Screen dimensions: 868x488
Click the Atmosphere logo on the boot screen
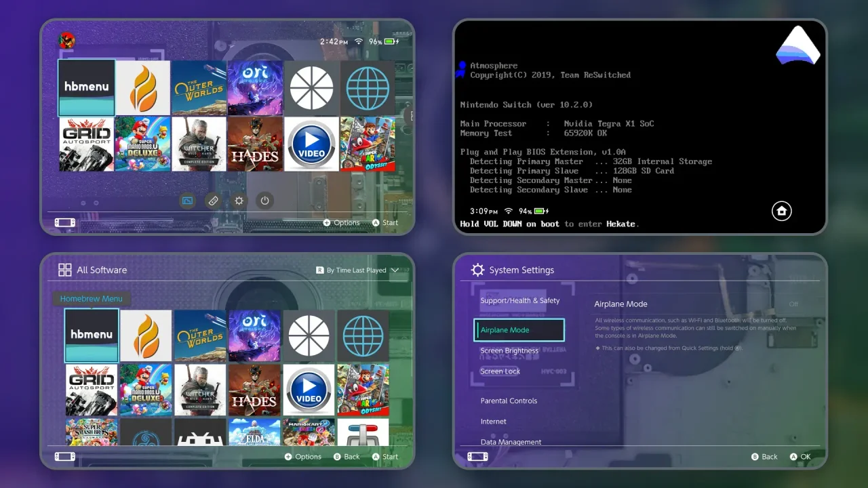click(798, 45)
